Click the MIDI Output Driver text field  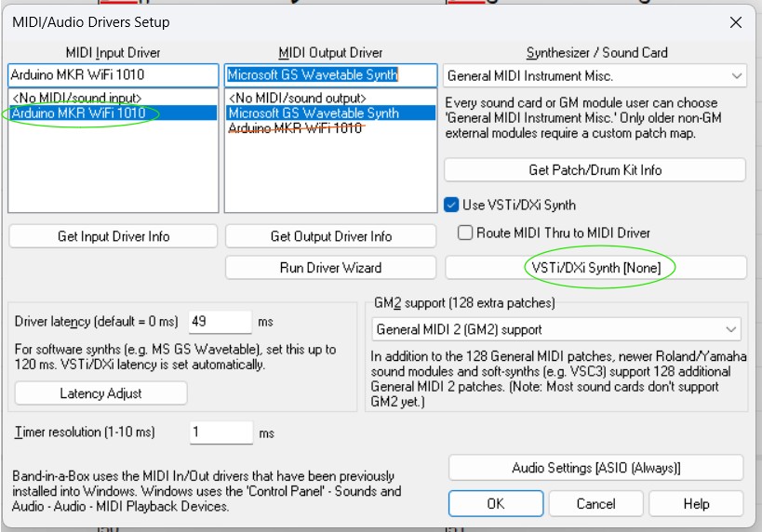click(x=330, y=75)
